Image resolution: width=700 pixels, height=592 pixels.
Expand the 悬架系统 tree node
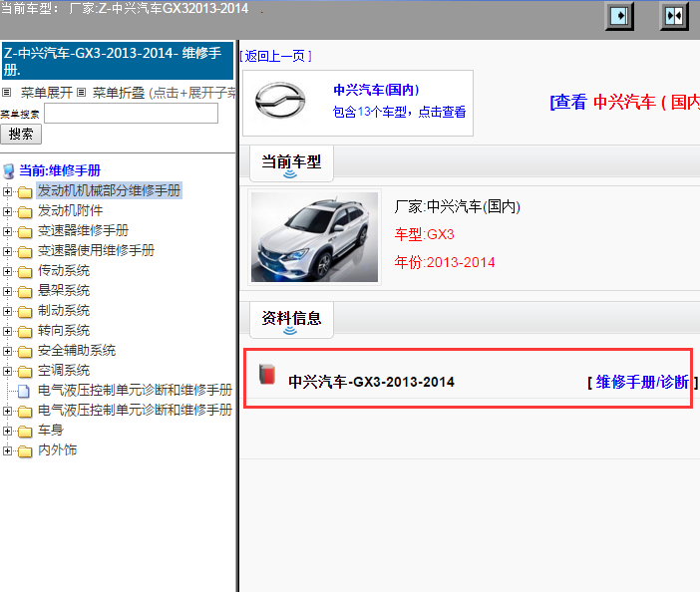coord(7,291)
